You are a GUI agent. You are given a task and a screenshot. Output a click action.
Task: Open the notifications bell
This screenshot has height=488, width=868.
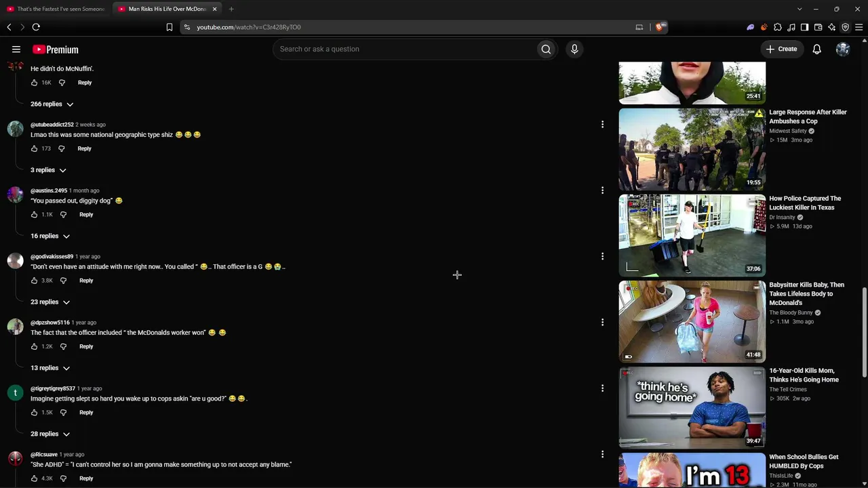[x=817, y=49]
